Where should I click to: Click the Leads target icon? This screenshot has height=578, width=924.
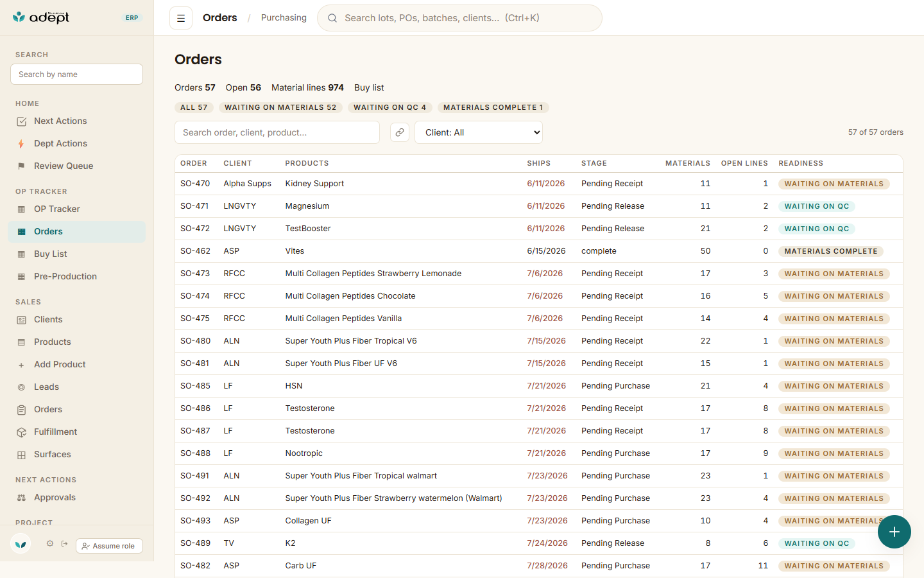21,387
